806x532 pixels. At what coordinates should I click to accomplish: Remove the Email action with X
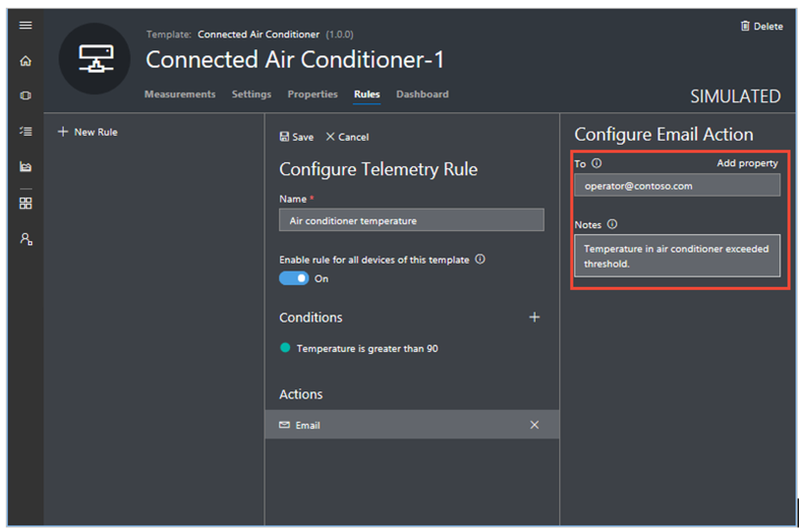pyautogui.click(x=534, y=425)
